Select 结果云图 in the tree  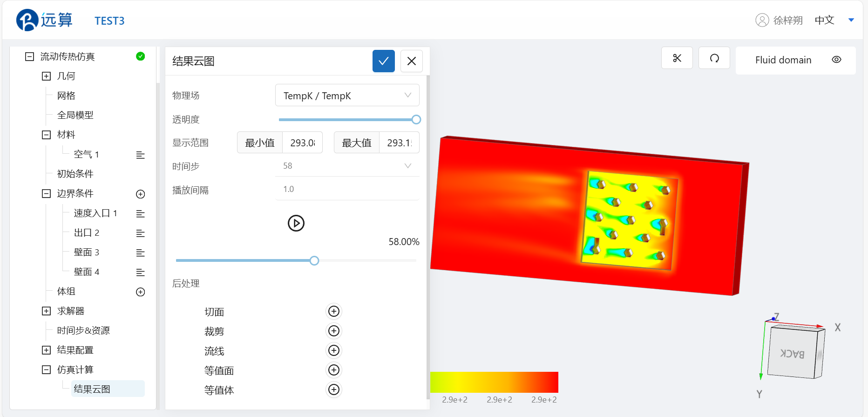108,389
